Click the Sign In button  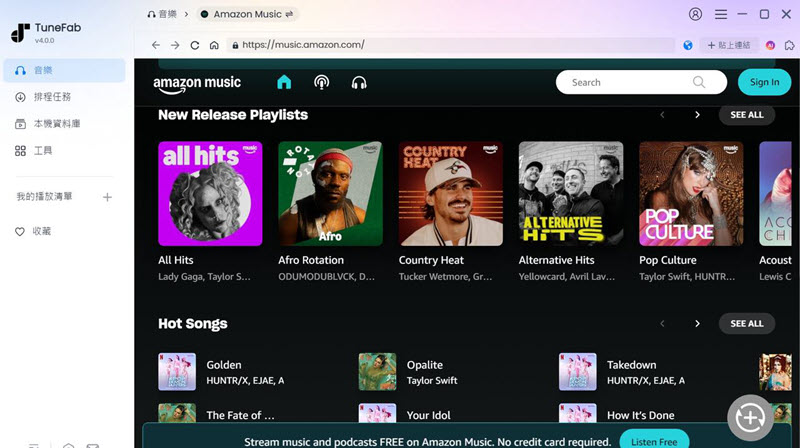[764, 82]
